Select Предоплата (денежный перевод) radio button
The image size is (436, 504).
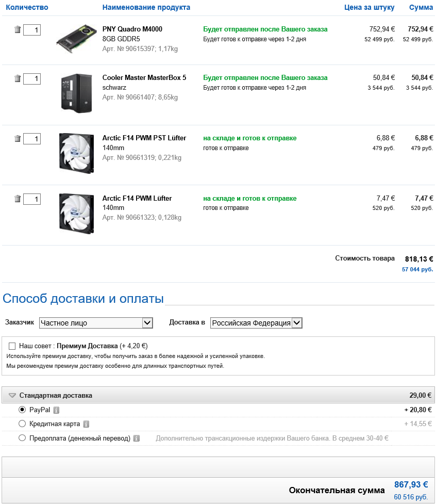click(x=22, y=438)
